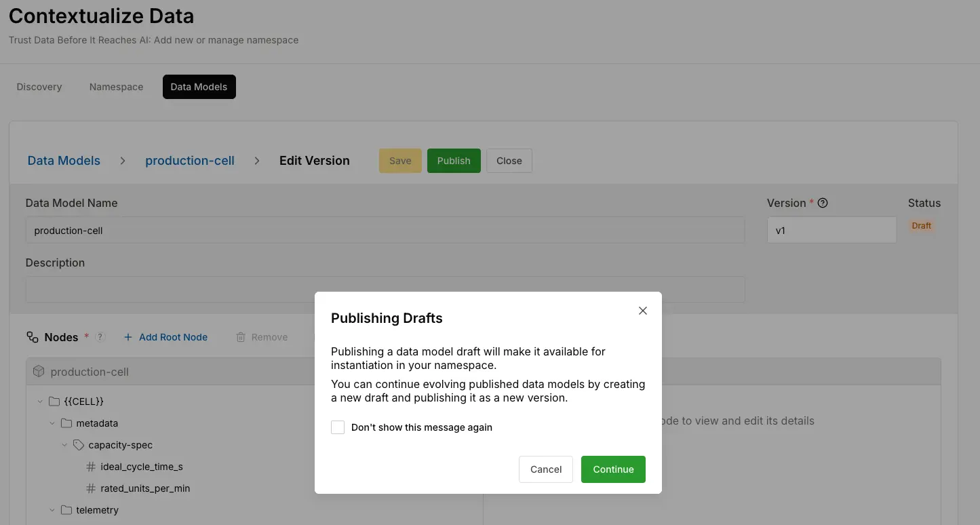Click the telemetry folder icon

pyautogui.click(x=66, y=510)
